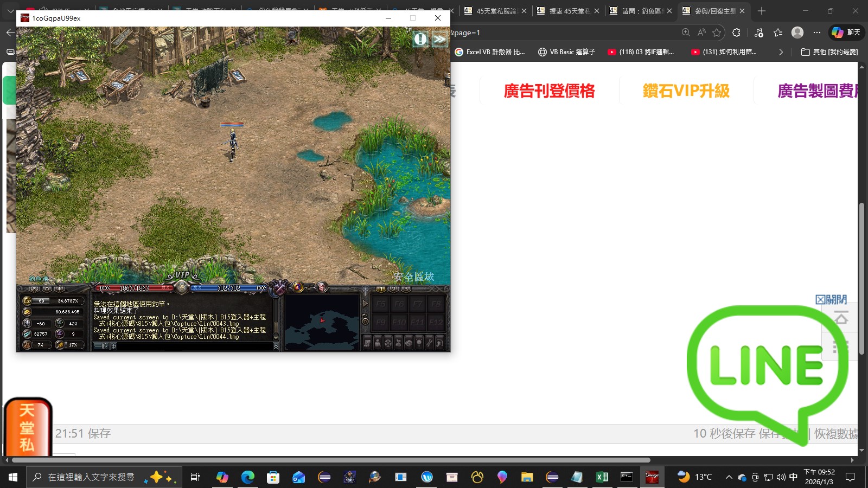Image resolution: width=868 pixels, height=488 pixels.
Task: Select quick-slot page 2 in game
Action: 394,289
